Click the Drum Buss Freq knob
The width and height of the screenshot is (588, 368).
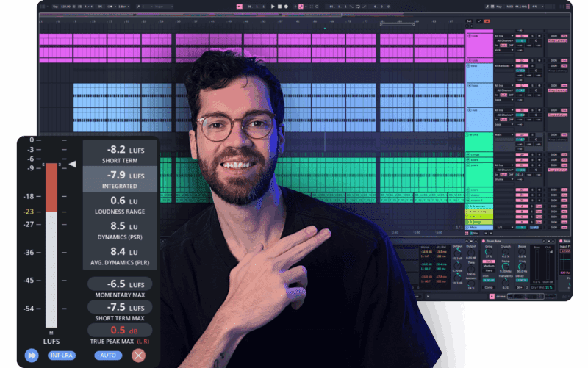point(522,267)
